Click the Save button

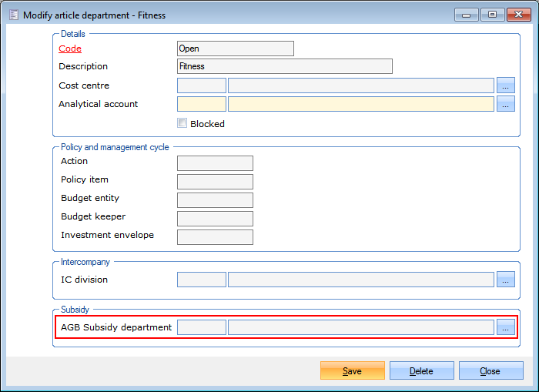coord(352,371)
